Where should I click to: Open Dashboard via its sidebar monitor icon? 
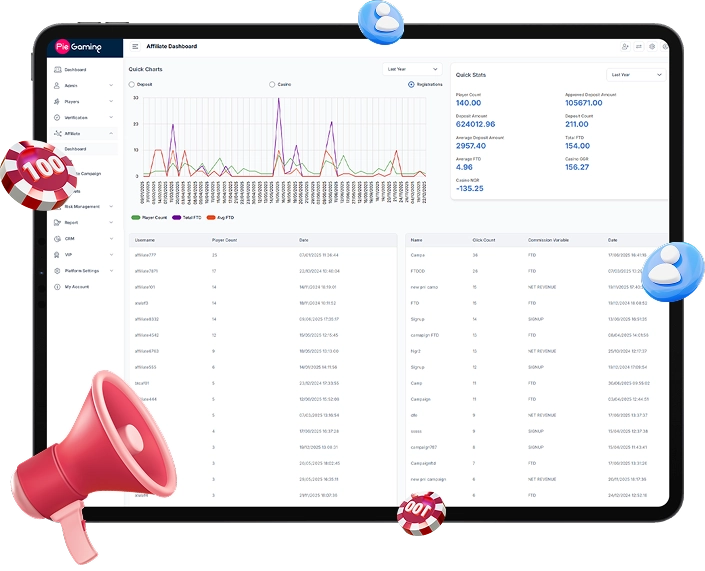[x=57, y=70]
